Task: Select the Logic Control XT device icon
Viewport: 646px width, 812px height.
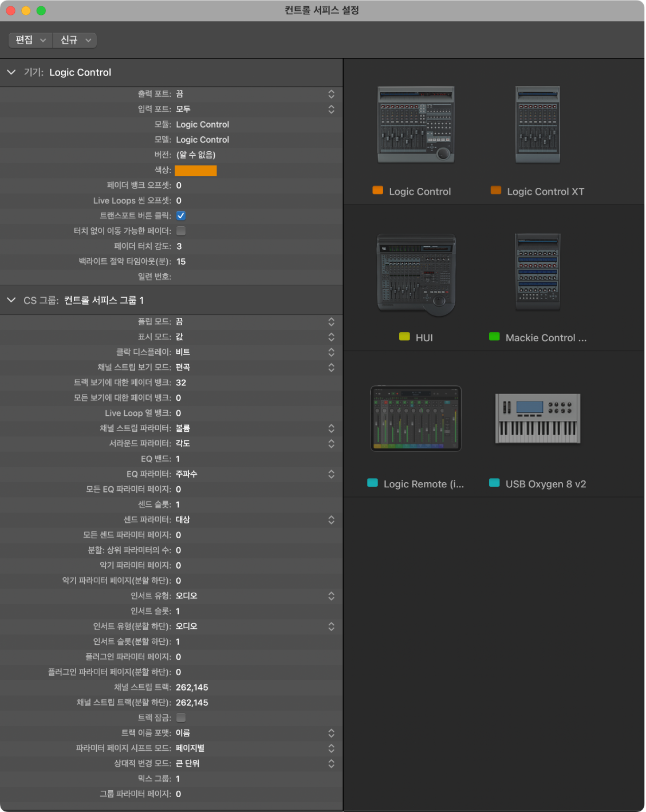Action: [538, 125]
